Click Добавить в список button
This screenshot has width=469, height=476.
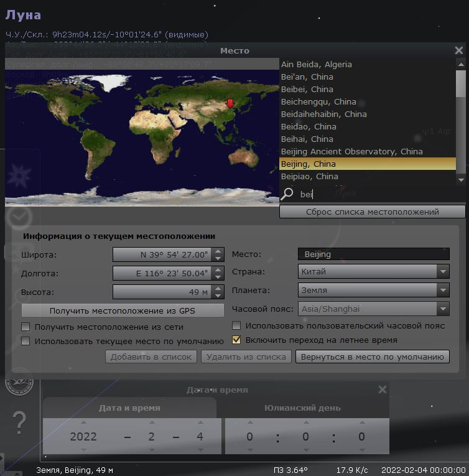coord(151,357)
